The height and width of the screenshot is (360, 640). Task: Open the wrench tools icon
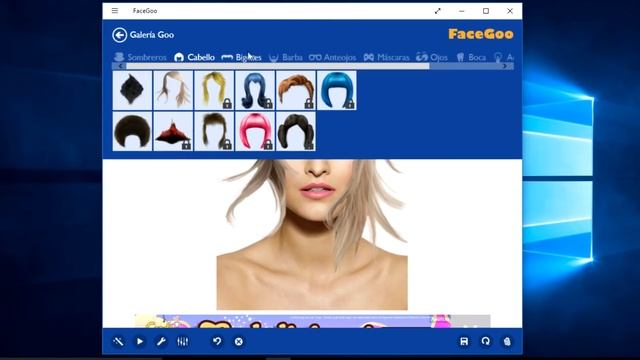[x=161, y=341]
